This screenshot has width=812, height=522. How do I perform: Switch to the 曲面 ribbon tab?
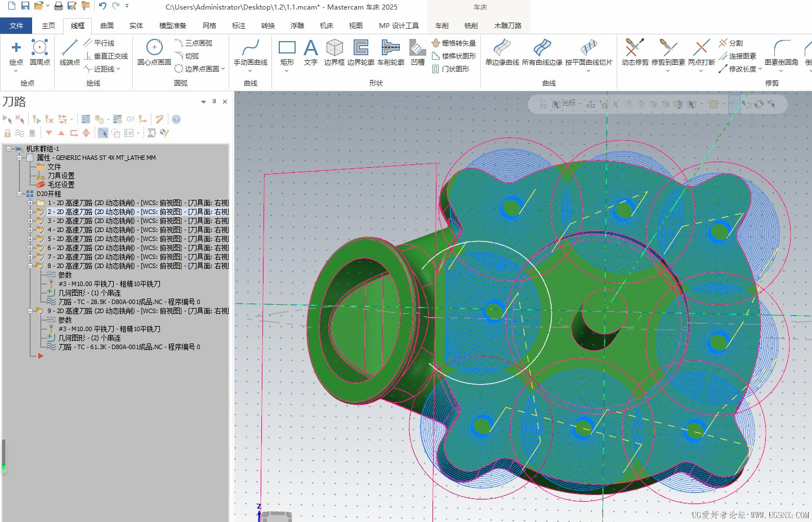pyautogui.click(x=107, y=25)
